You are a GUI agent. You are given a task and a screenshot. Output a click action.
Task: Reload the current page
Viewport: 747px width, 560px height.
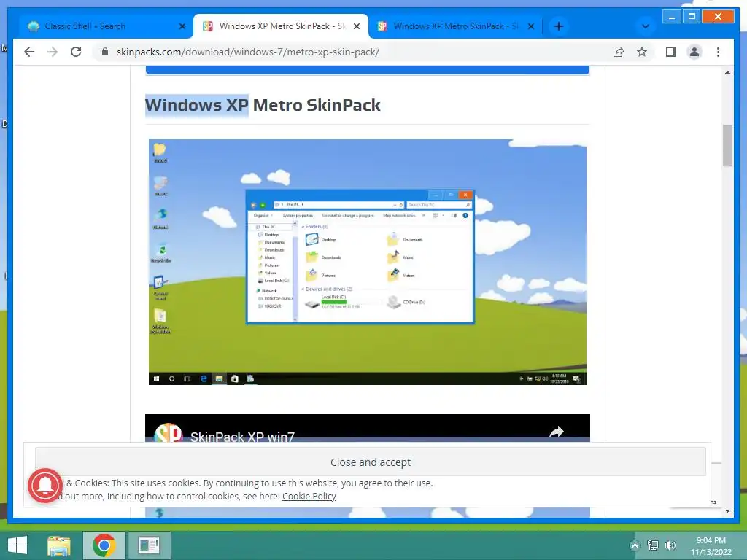76,52
